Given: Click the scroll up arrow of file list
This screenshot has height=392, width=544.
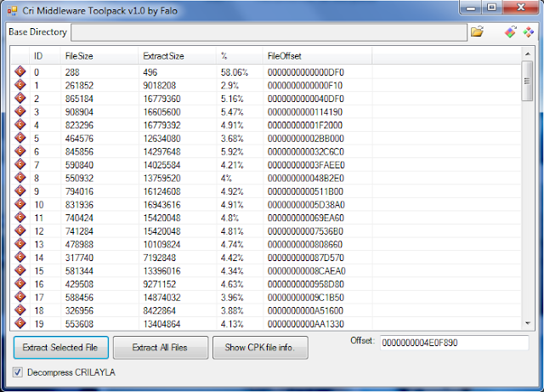Looking at the screenshot, I should [527, 54].
